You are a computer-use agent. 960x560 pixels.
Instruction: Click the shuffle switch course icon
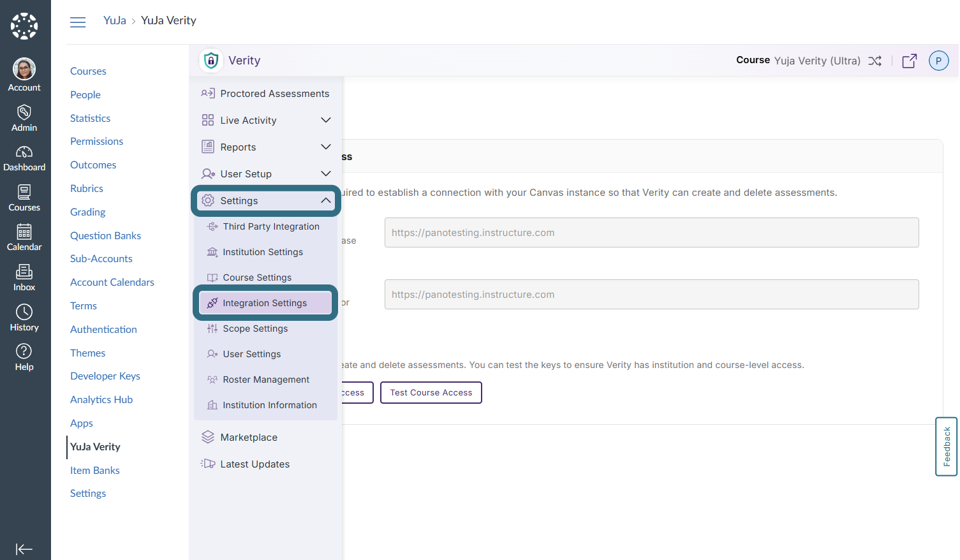[x=875, y=61]
